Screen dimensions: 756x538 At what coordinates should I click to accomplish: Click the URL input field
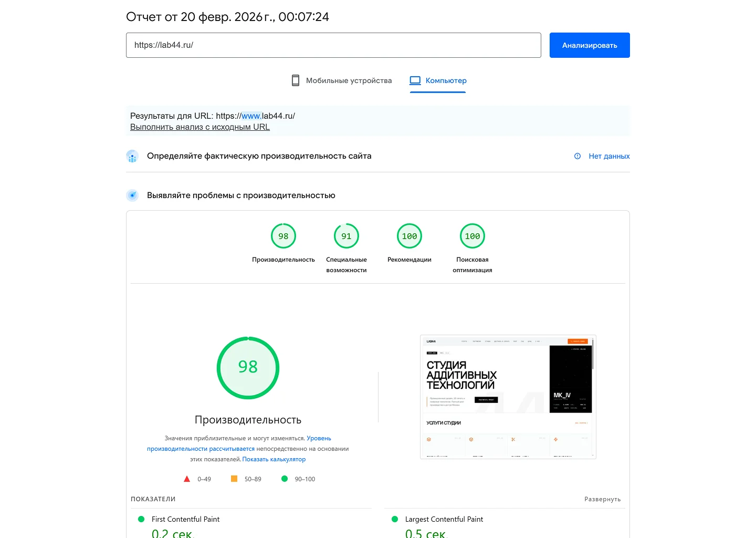tap(333, 45)
